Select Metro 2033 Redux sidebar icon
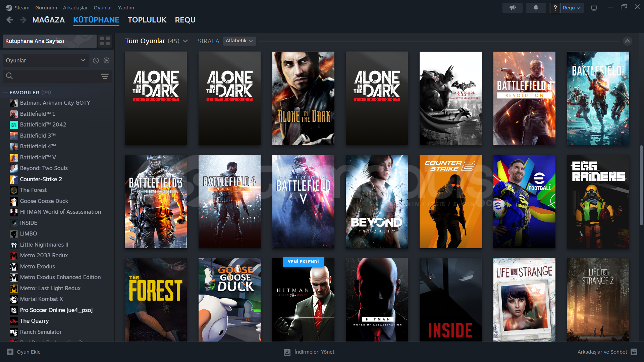This screenshot has height=362, width=644. tap(14, 256)
